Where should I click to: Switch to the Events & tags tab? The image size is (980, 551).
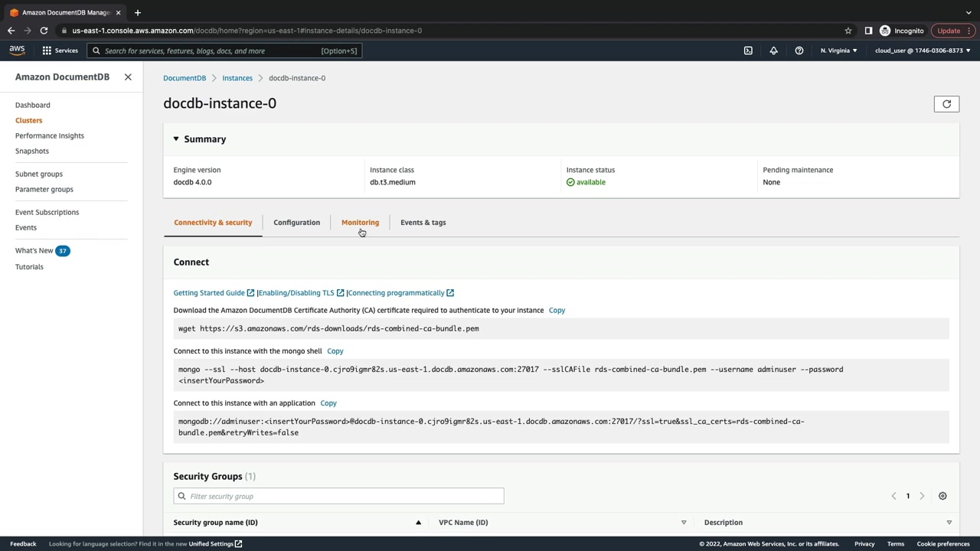[423, 223]
